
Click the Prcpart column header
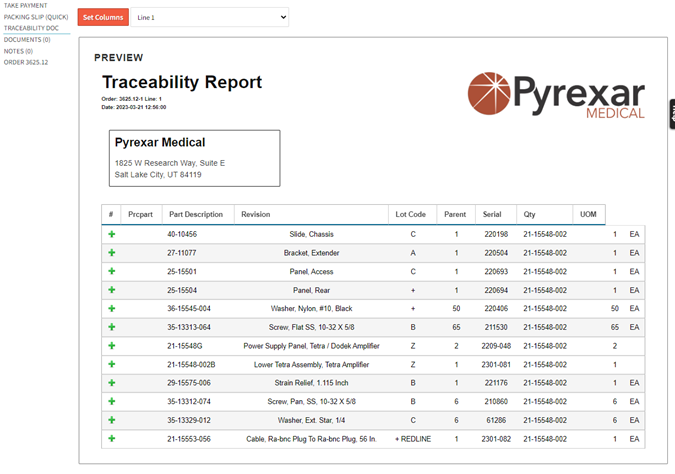pos(140,214)
